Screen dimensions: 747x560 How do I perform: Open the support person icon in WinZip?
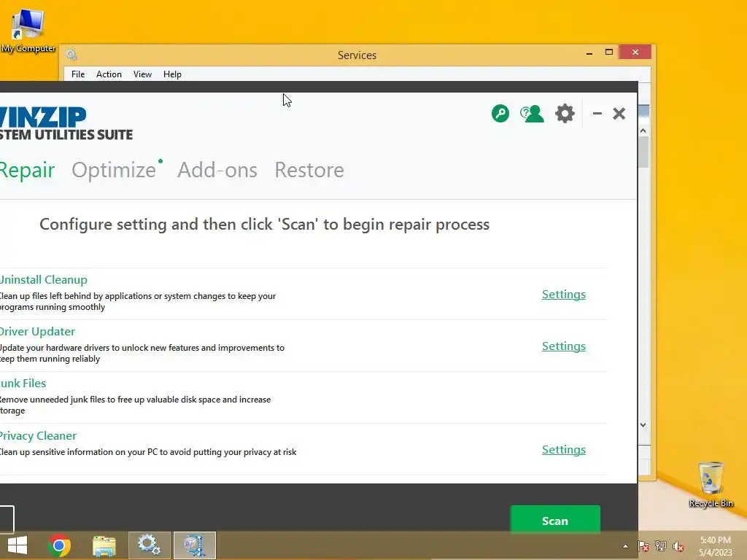[x=532, y=114]
